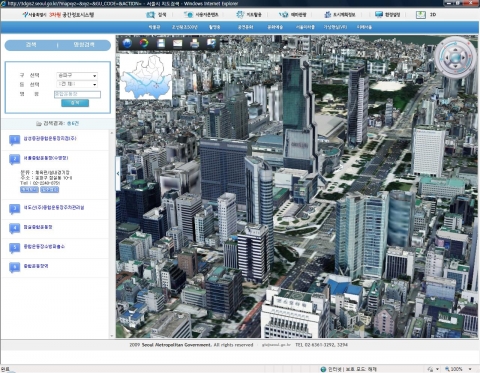Collapse the left search panel arrow
The width and height of the screenshot is (480, 373).
(x=118, y=174)
